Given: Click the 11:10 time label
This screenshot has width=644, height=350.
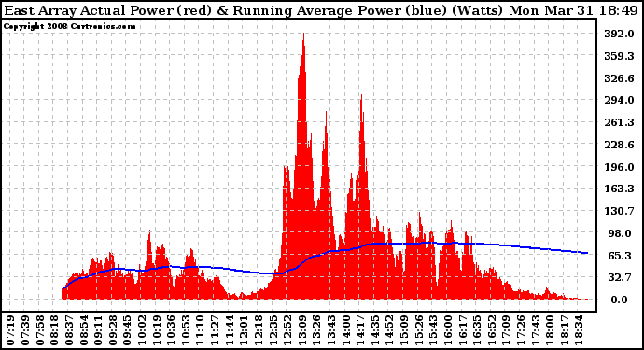Looking at the screenshot, I should click(201, 330).
